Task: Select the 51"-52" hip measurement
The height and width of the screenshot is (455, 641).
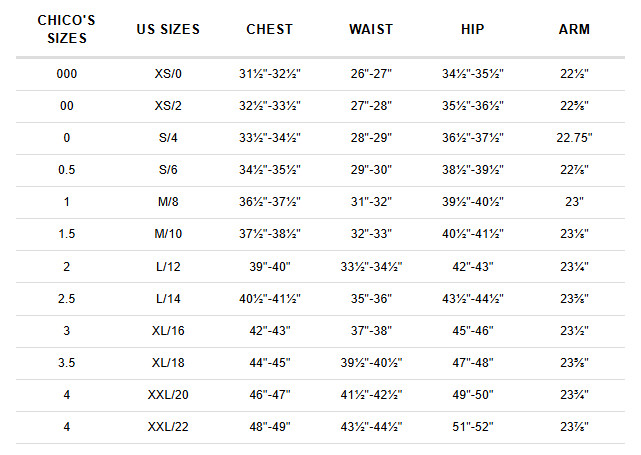Action: (x=473, y=427)
